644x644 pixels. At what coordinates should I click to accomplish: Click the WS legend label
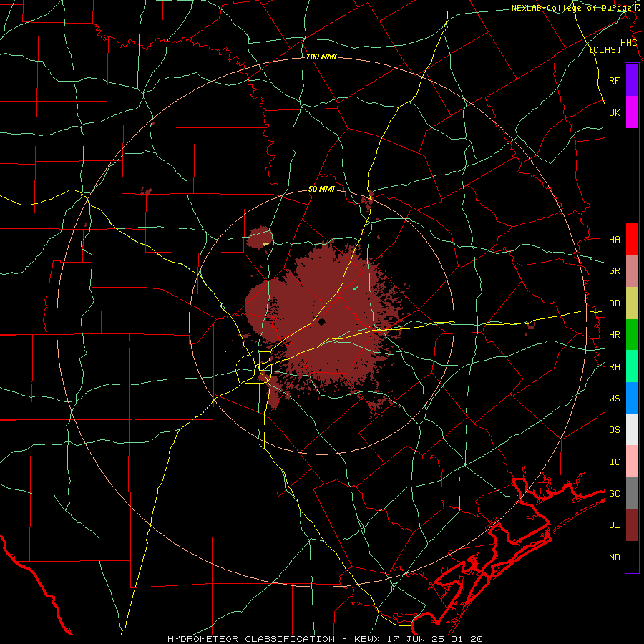point(614,398)
